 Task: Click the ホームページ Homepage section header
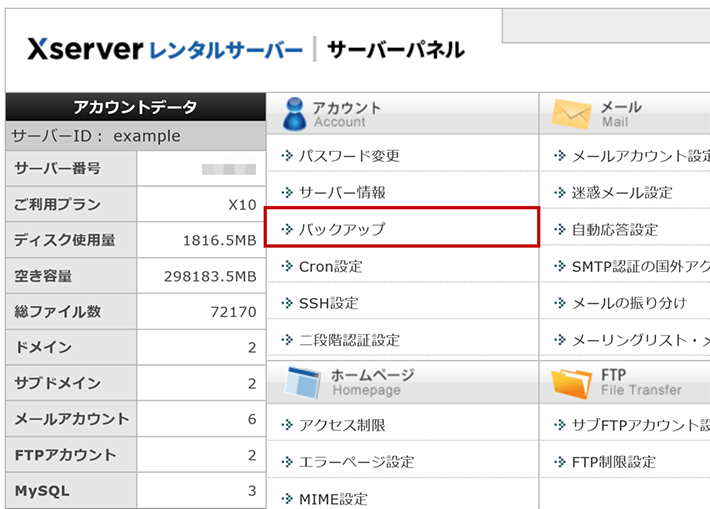403,383
